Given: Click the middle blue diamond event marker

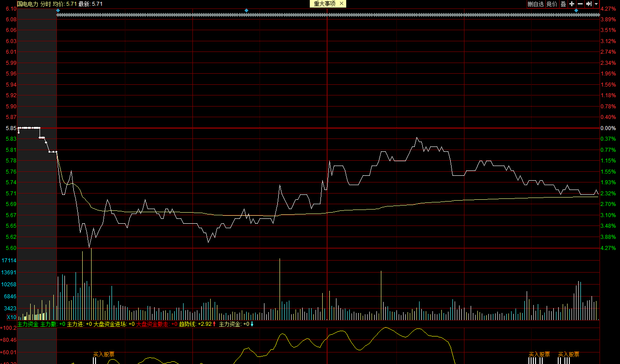Looking at the screenshot, I should click(246, 10).
